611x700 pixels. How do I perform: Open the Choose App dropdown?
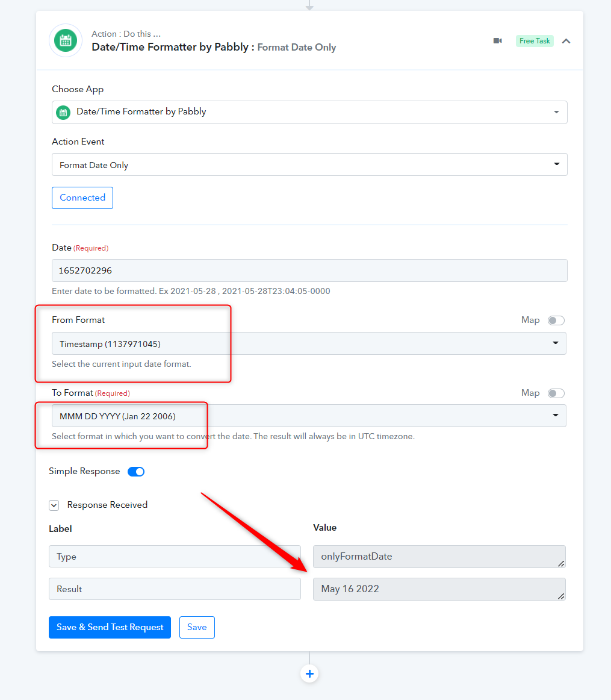309,112
